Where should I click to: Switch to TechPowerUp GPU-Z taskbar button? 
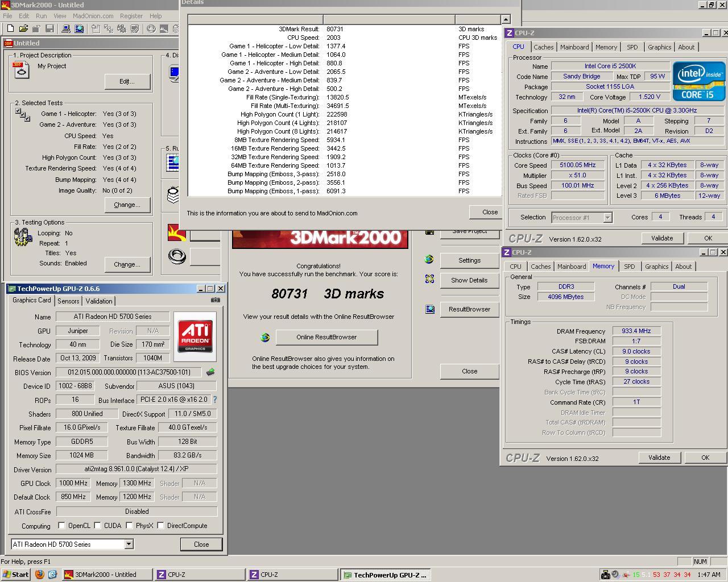click(x=386, y=575)
